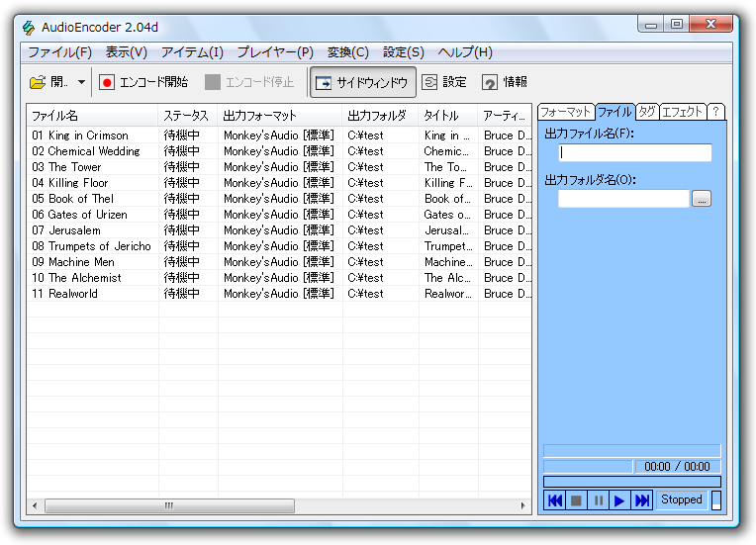
Task: Focus the 出力ファイル名 input field
Action: (x=635, y=152)
